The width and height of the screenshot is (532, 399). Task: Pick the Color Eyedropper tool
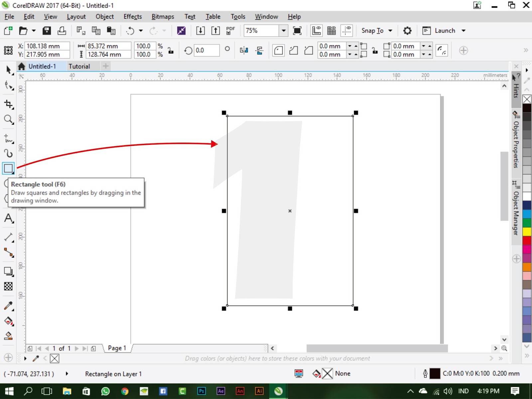8,306
